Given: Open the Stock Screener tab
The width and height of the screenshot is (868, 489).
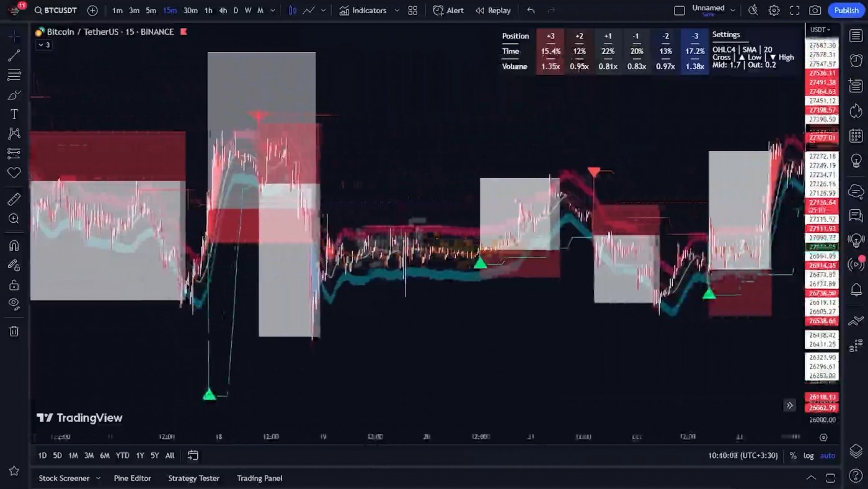Looking at the screenshot, I should pos(64,478).
